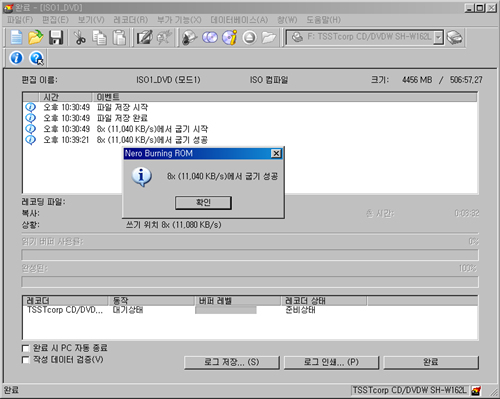Click the ISO1_DVD (모드1) compilation name
This screenshot has height=399, width=500.
click(x=168, y=80)
